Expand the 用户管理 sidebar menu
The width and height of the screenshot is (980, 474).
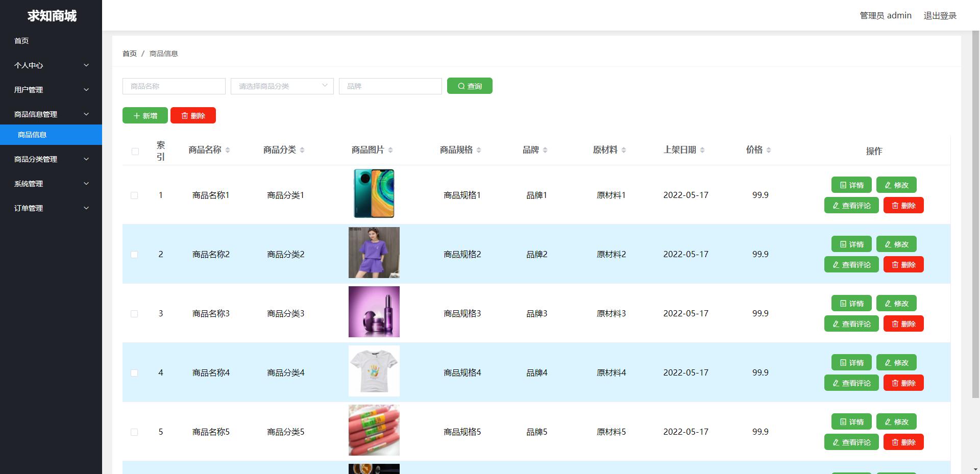(x=51, y=90)
